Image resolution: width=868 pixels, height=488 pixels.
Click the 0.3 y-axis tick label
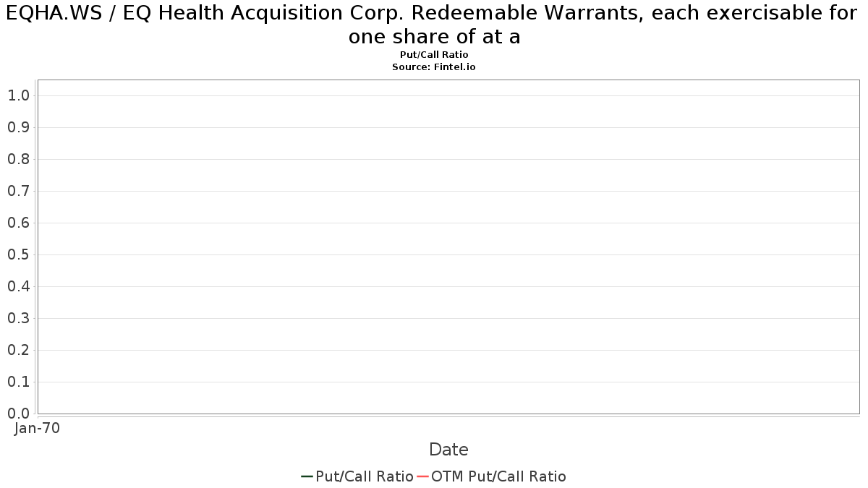[18, 318]
